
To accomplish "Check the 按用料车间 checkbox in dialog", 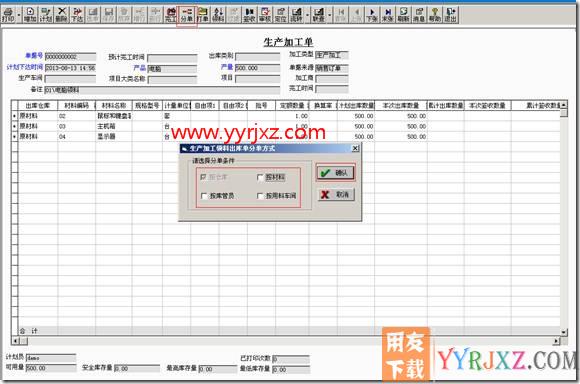I will (x=260, y=196).
